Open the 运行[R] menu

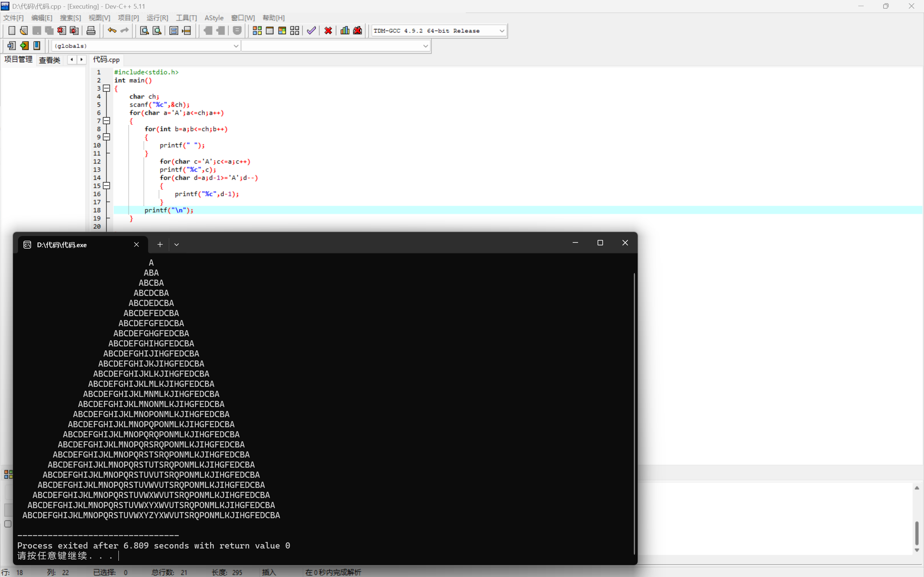(x=157, y=18)
